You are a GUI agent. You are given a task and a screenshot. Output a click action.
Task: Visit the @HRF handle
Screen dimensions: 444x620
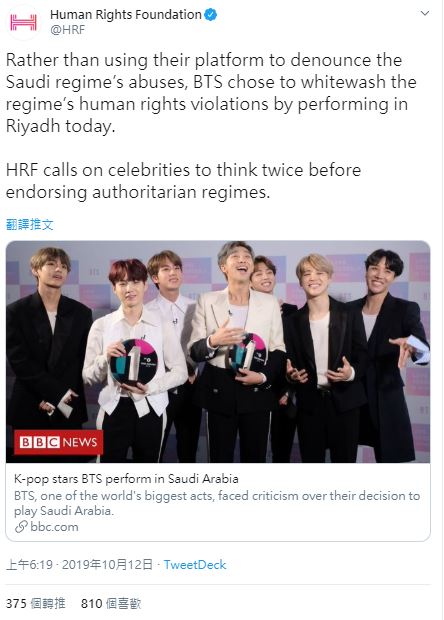click(x=67, y=30)
